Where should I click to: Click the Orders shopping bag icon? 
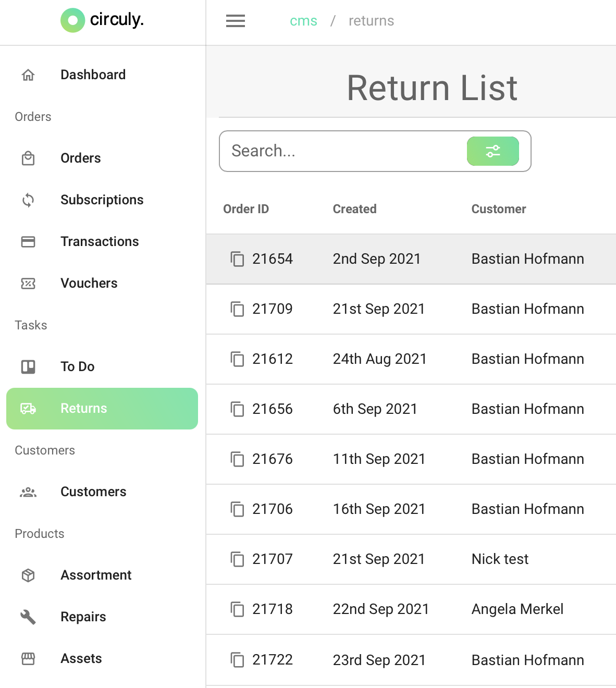tap(28, 158)
